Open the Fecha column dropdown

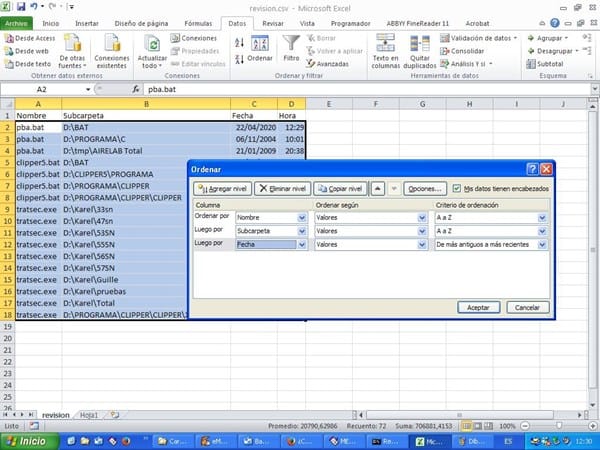302,244
